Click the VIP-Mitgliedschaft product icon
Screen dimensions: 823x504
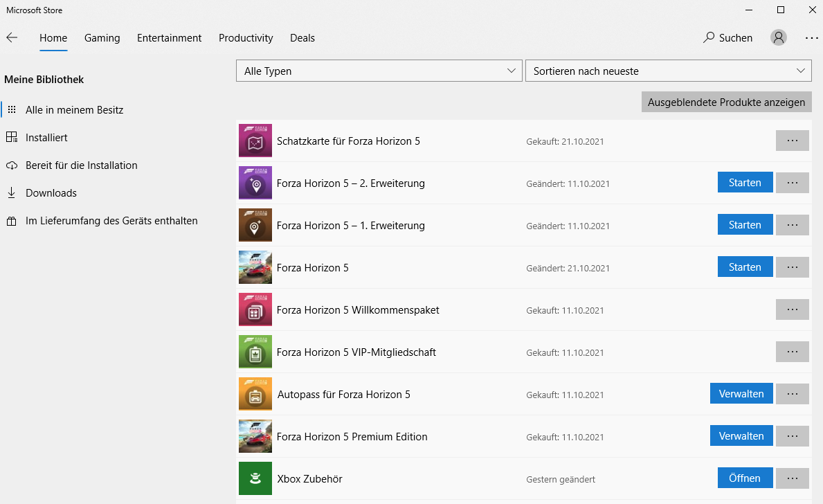coord(255,352)
